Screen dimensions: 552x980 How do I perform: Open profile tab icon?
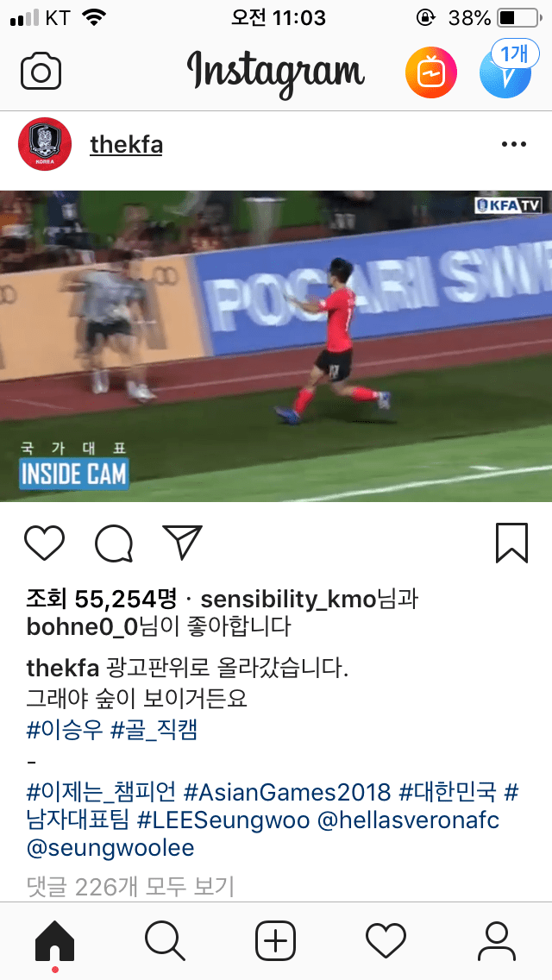click(x=496, y=941)
